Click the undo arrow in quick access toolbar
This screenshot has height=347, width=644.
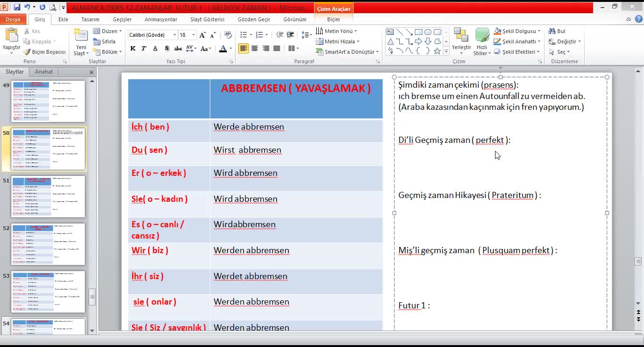pyautogui.click(x=27, y=7)
